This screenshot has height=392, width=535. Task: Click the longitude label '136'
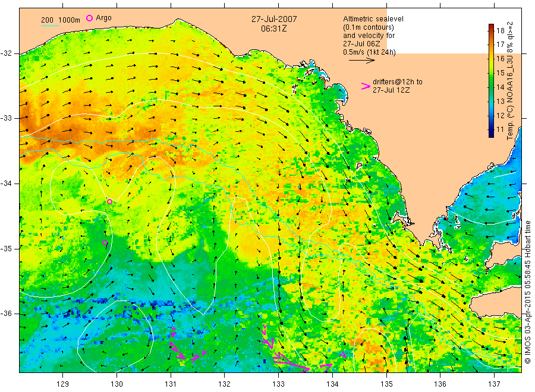[x=440, y=384]
